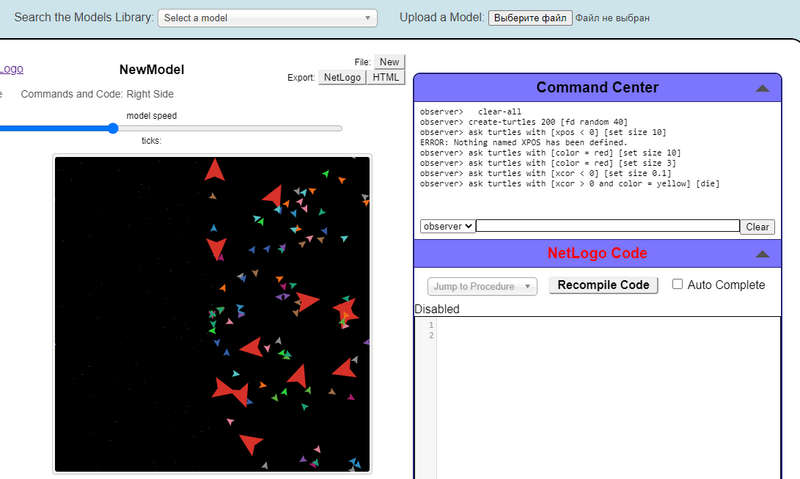Toggle the Auto Complete checkbox

[678, 285]
